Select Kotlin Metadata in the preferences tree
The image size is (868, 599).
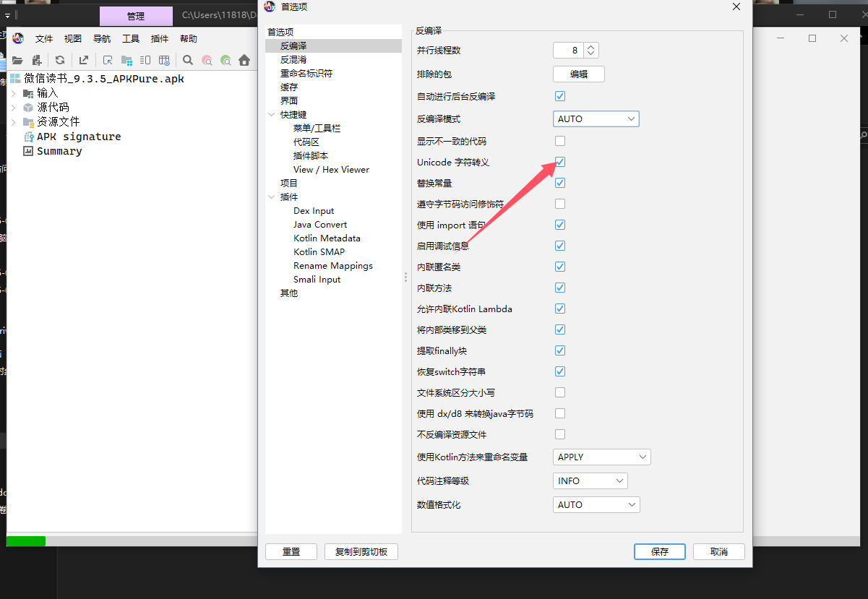point(328,238)
